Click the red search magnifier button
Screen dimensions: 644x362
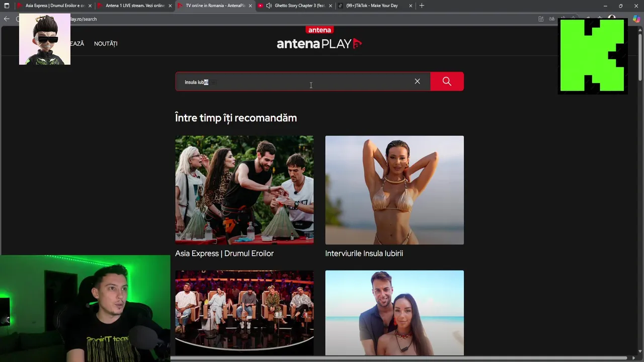447,81
